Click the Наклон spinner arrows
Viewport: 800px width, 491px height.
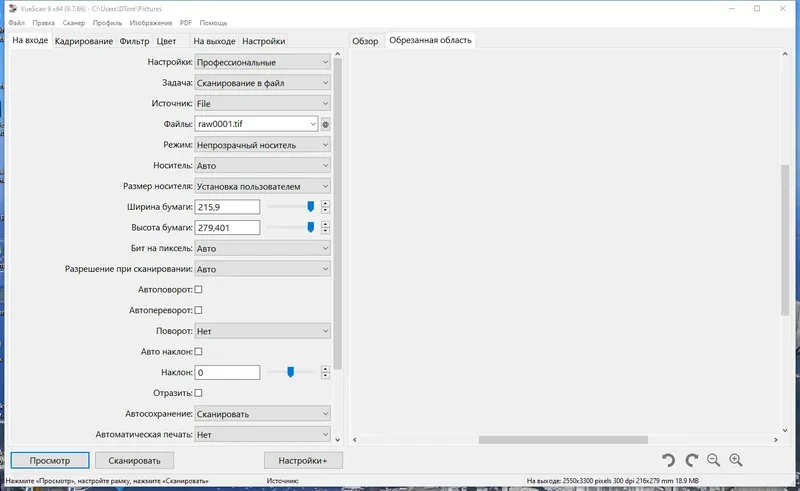point(326,373)
